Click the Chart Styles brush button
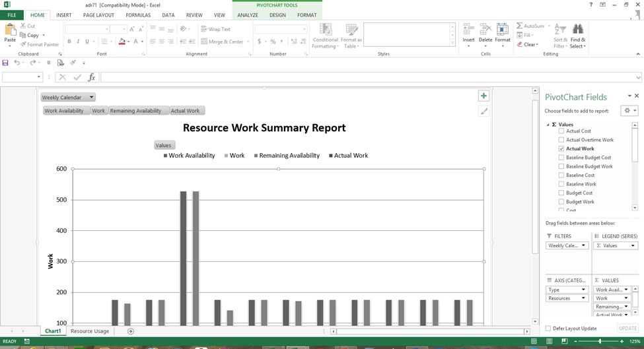The image size is (644, 349). point(483,111)
